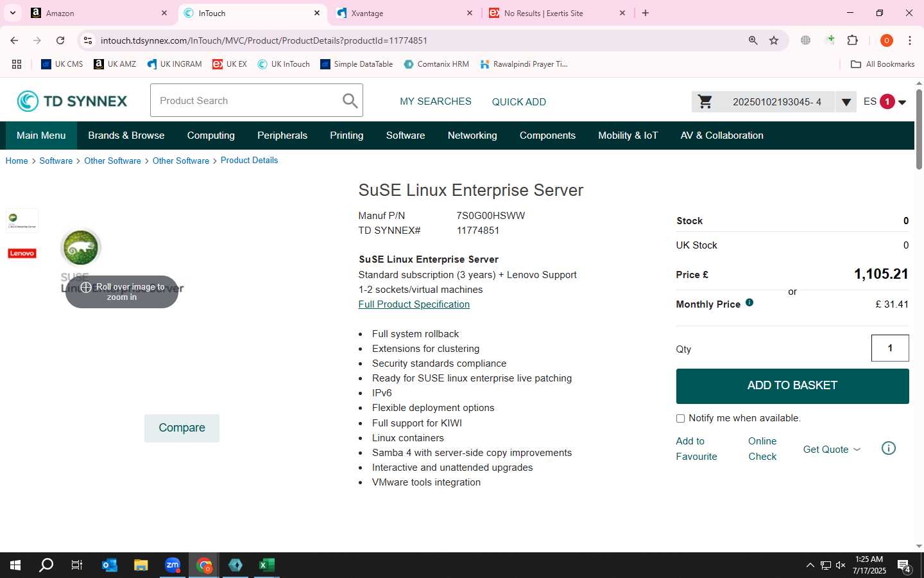Click Online Check link
Image resolution: width=924 pixels, height=578 pixels.
(x=762, y=449)
